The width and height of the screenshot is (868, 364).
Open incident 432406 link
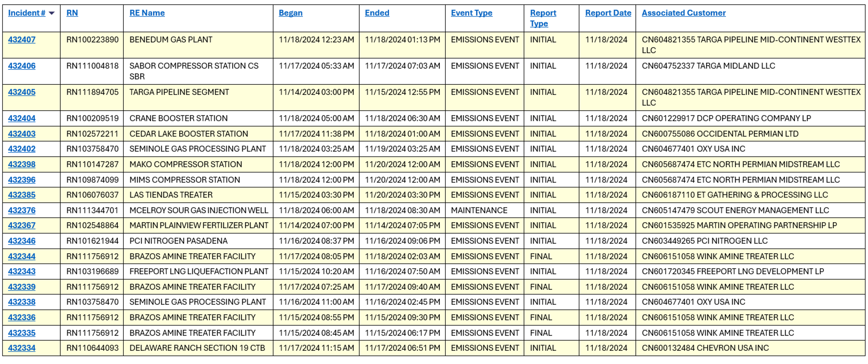[21, 66]
